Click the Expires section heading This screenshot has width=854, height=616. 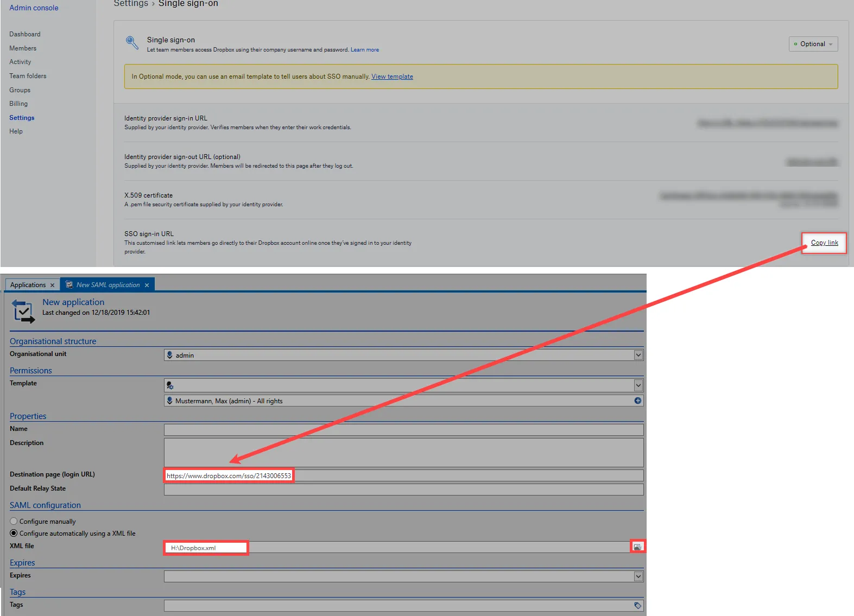coord(22,563)
